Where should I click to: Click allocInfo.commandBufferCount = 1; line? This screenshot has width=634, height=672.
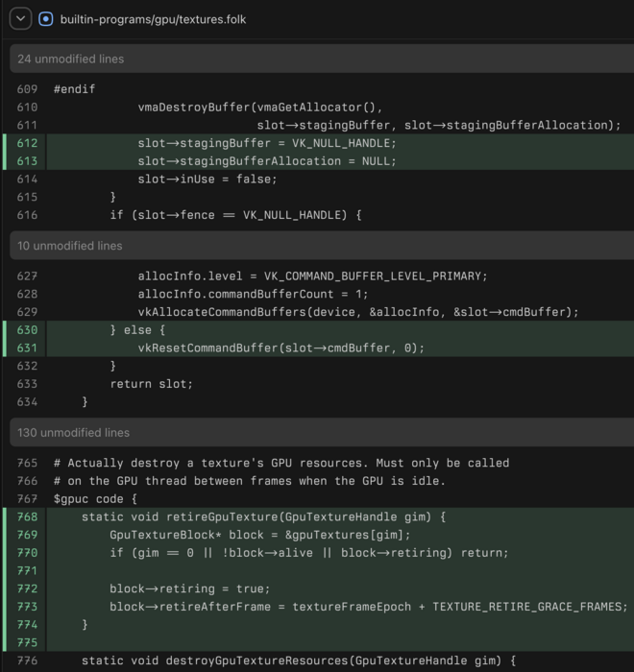253,294
